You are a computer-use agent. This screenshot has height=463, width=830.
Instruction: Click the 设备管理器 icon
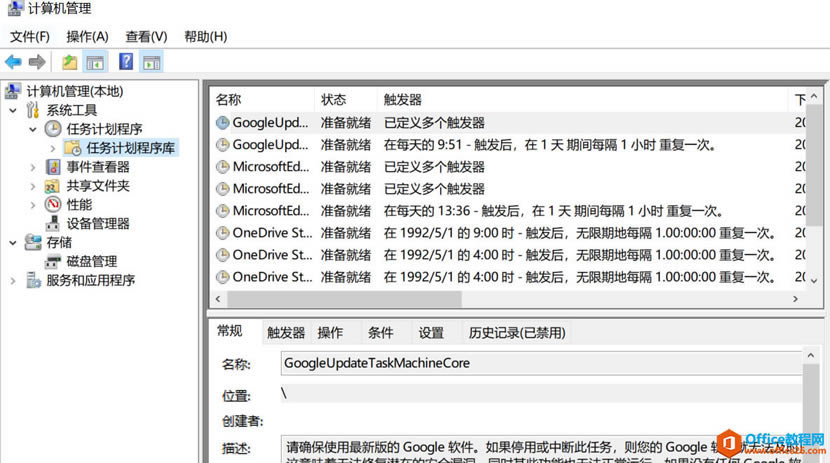pos(52,224)
